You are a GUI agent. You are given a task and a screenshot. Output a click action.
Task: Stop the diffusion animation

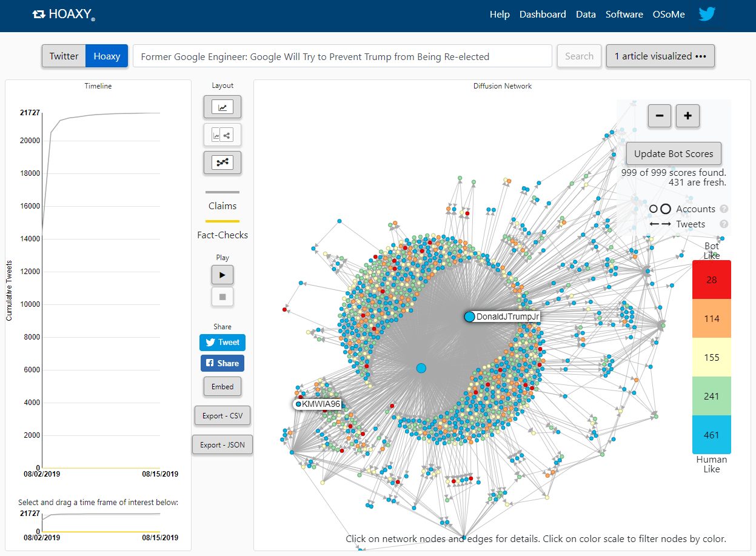pyautogui.click(x=222, y=297)
